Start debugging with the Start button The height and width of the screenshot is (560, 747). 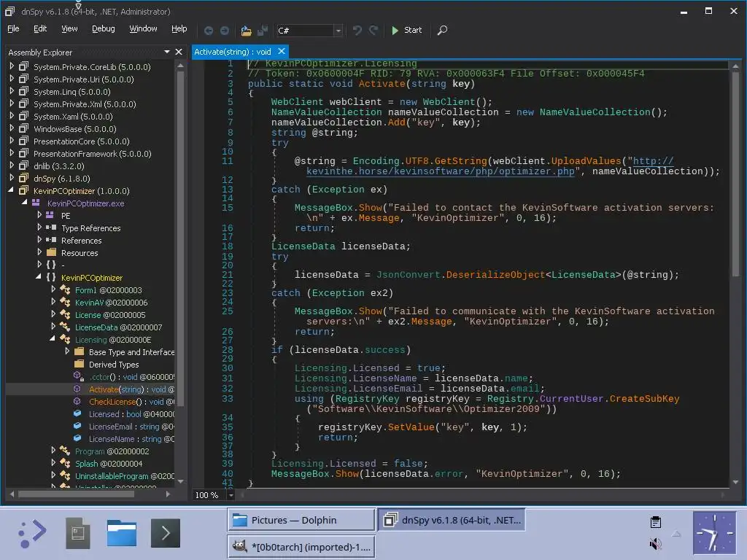406,30
